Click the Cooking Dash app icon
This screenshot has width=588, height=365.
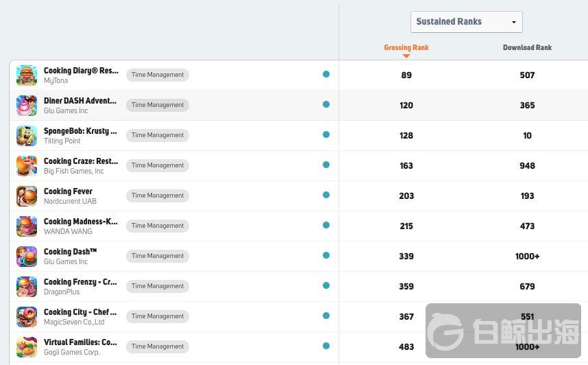pos(27,257)
